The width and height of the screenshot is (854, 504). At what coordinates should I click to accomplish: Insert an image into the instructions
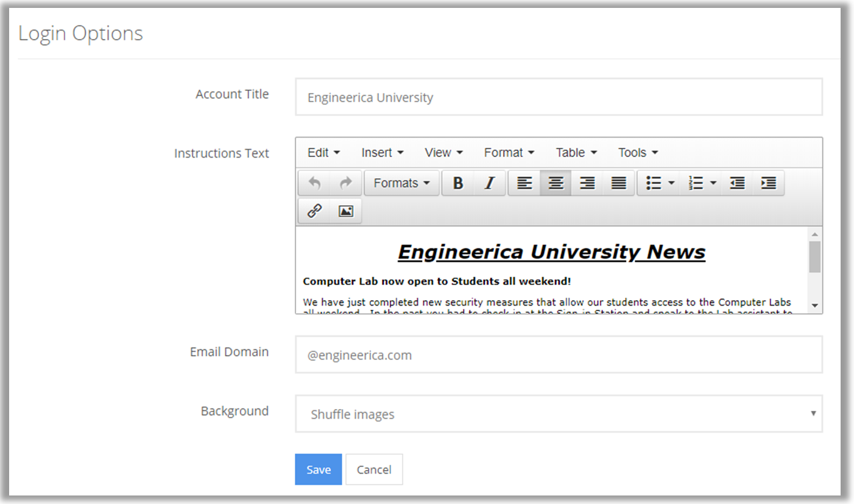pyautogui.click(x=346, y=211)
